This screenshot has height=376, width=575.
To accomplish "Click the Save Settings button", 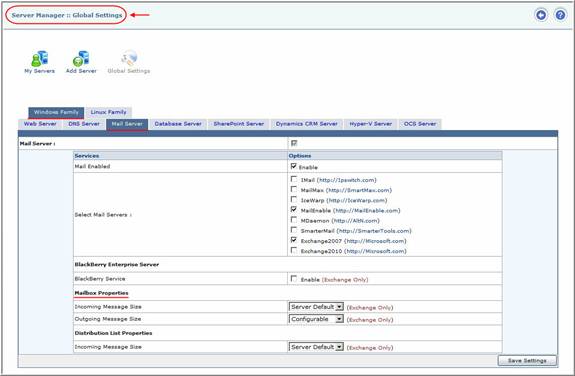I will pyautogui.click(x=527, y=361).
